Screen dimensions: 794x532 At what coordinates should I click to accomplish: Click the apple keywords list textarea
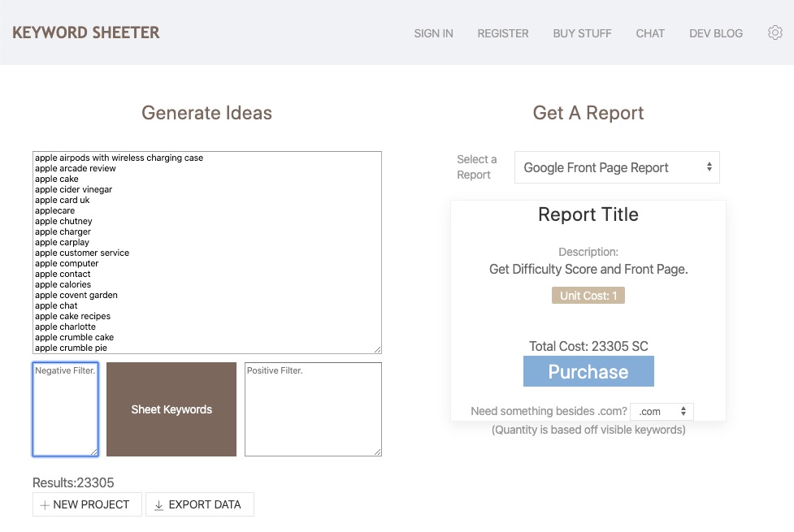click(206, 252)
